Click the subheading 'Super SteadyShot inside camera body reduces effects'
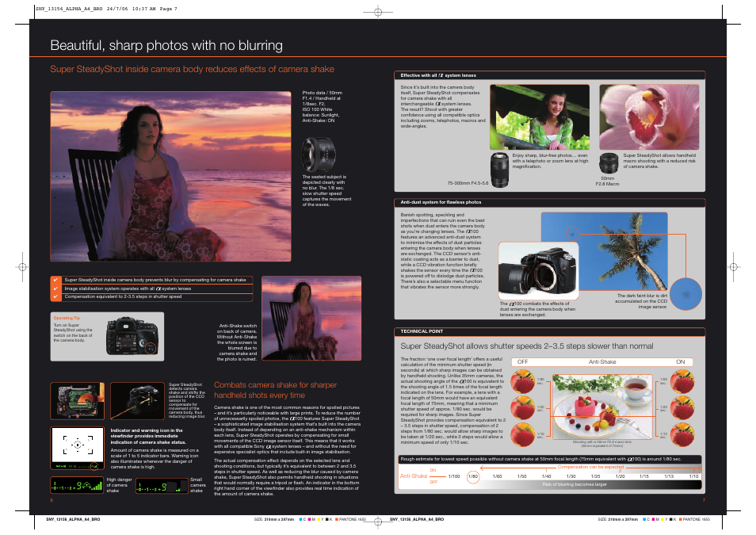Image resolution: width=756 pixels, height=535 pixels. coord(192,69)
